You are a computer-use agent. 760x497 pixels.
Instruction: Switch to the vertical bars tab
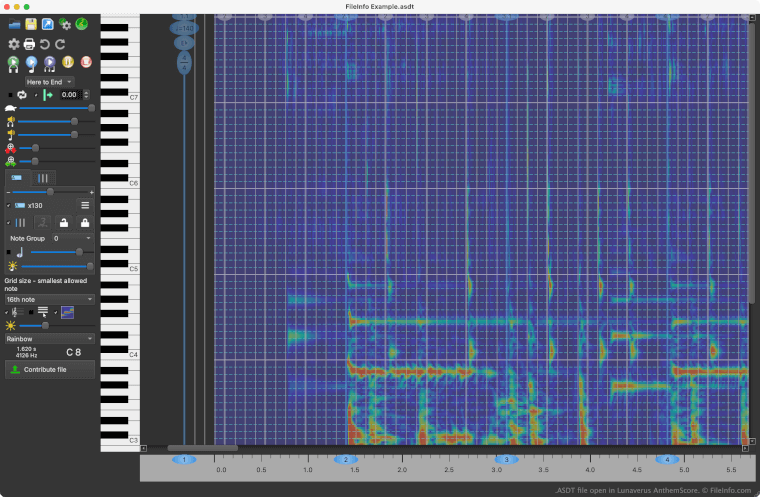tap(42, 177)
